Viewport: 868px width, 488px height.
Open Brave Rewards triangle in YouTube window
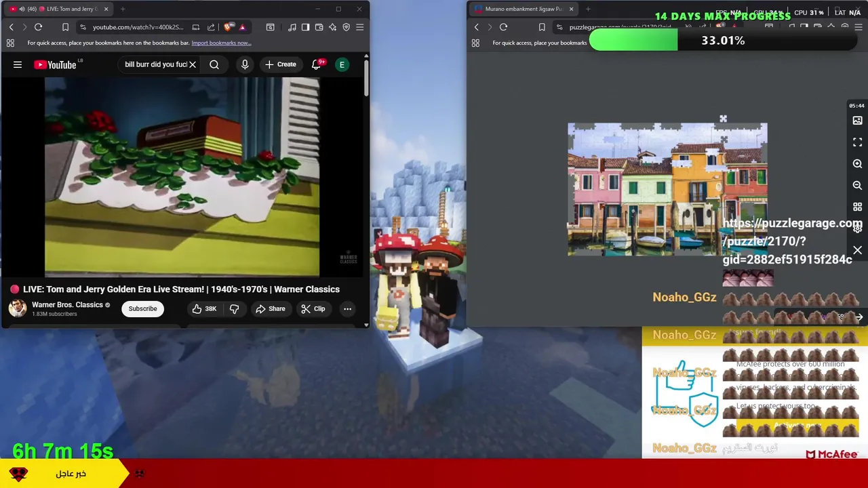point(242,27)
